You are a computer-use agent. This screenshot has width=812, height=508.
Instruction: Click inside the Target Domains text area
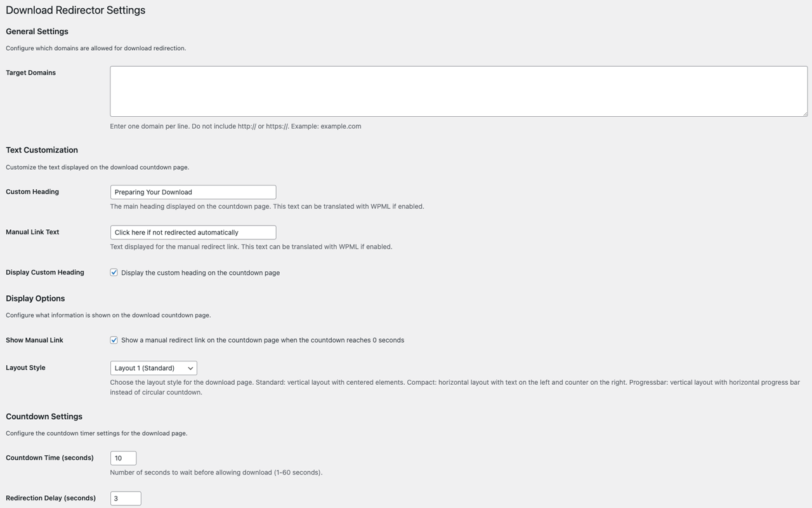458,91
